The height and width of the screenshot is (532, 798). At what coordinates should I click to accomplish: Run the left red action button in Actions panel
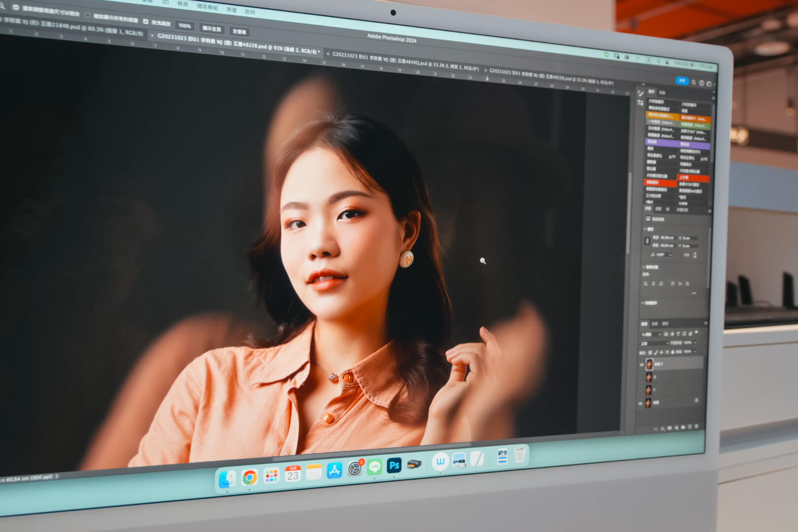[x=661, y=182]
